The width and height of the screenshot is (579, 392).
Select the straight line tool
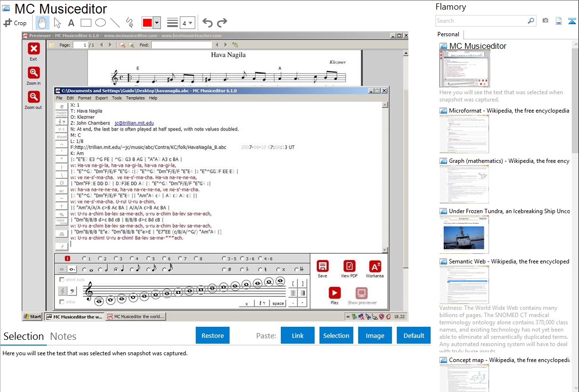pyautogui.click(x=115, y=23)
